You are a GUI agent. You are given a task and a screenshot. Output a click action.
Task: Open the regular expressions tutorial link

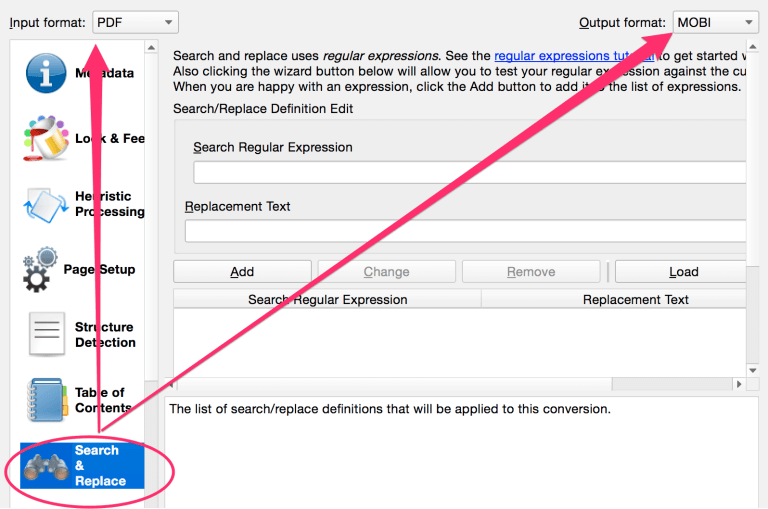click(575, 56)
